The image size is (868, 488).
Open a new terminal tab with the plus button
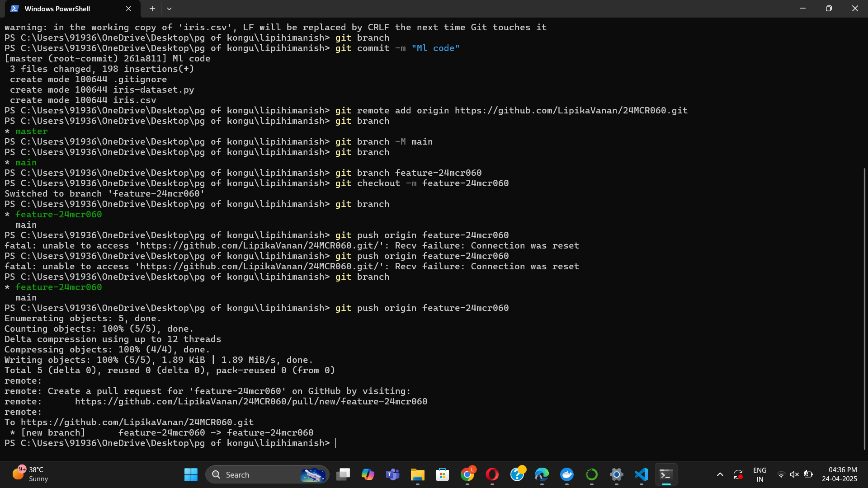(152, 9)
